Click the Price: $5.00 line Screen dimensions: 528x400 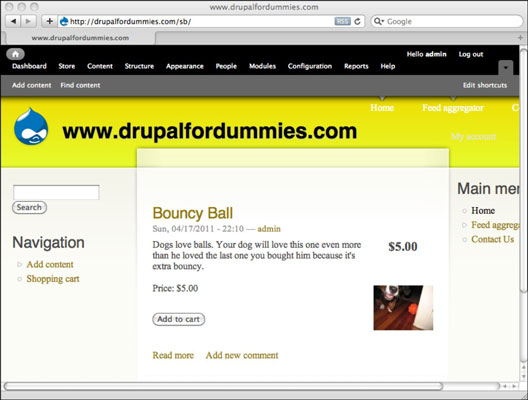175,289
